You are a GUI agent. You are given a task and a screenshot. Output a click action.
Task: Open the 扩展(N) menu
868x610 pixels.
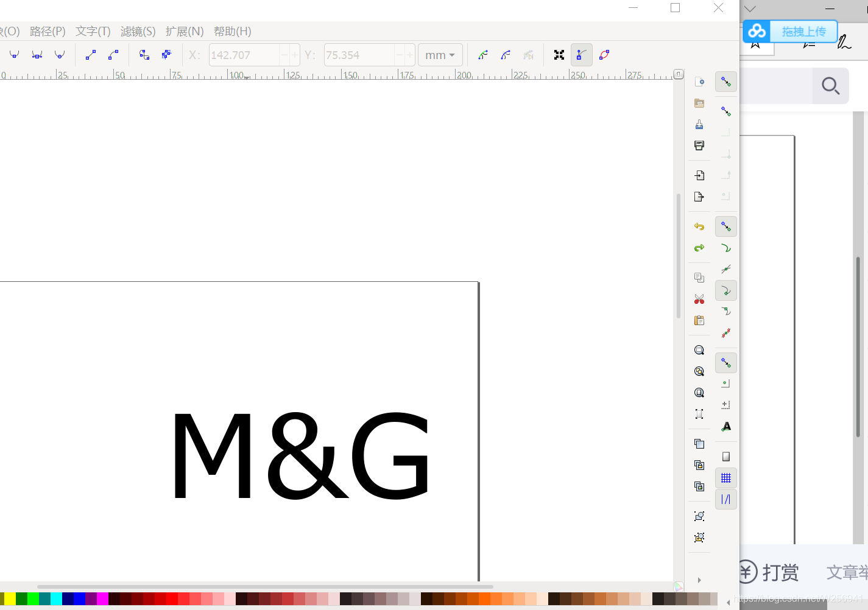[x=185, y=31]
